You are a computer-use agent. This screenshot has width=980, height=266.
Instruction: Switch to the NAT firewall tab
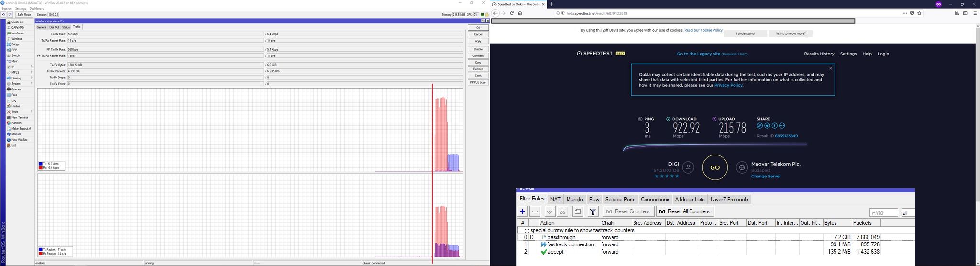(555, 199)
